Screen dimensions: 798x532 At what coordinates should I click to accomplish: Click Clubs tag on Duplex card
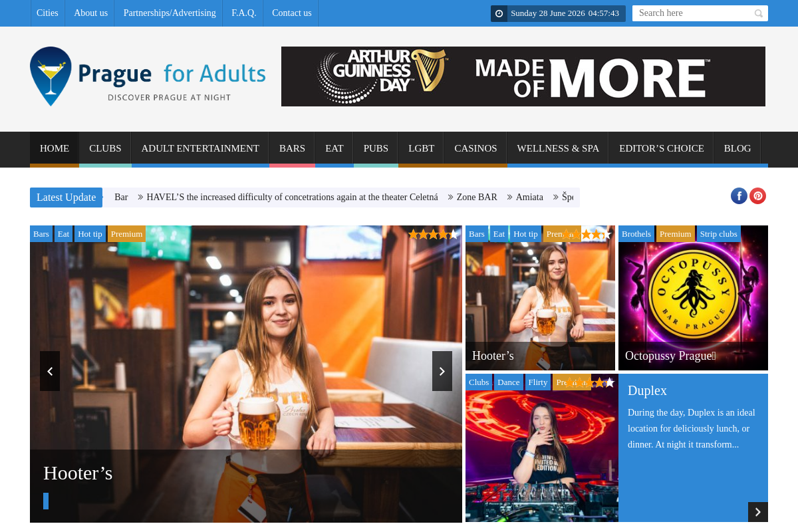[x=479, y=382]
